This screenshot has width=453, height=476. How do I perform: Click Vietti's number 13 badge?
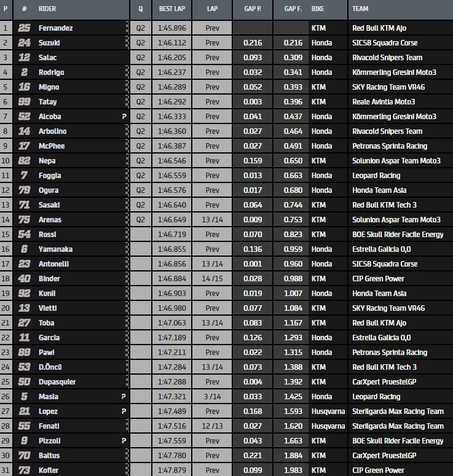pos(23,308)
